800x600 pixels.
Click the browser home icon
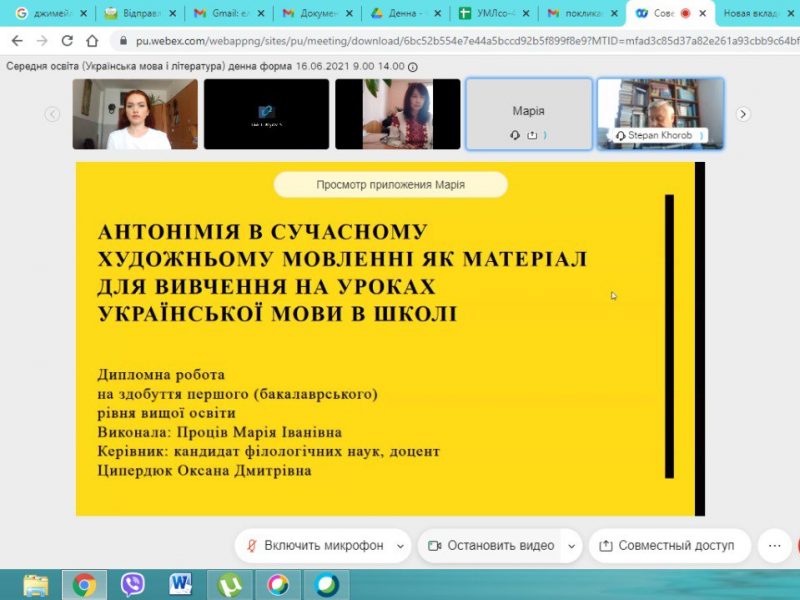(93, 41)
